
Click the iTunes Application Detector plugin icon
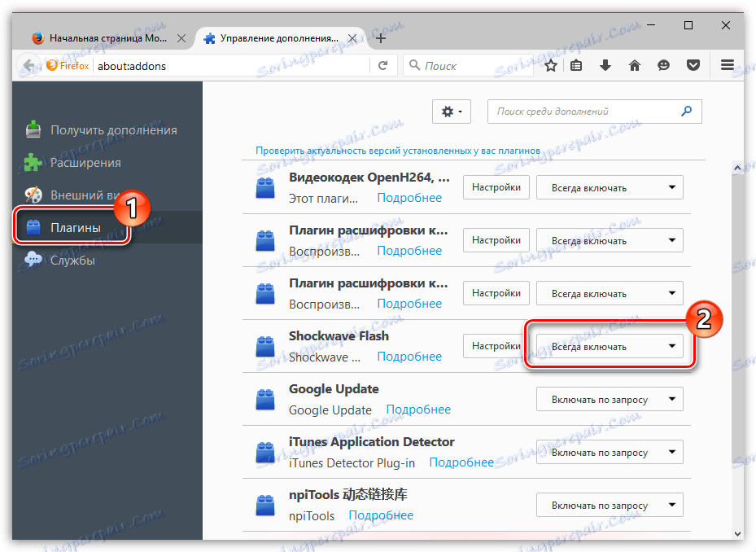pos(265,453)
